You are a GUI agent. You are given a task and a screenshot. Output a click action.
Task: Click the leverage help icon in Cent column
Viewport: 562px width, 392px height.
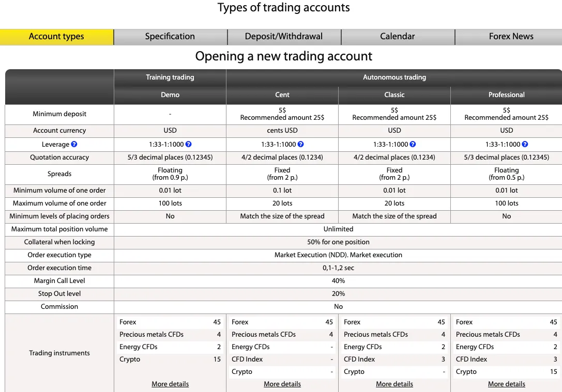[300, 144]
